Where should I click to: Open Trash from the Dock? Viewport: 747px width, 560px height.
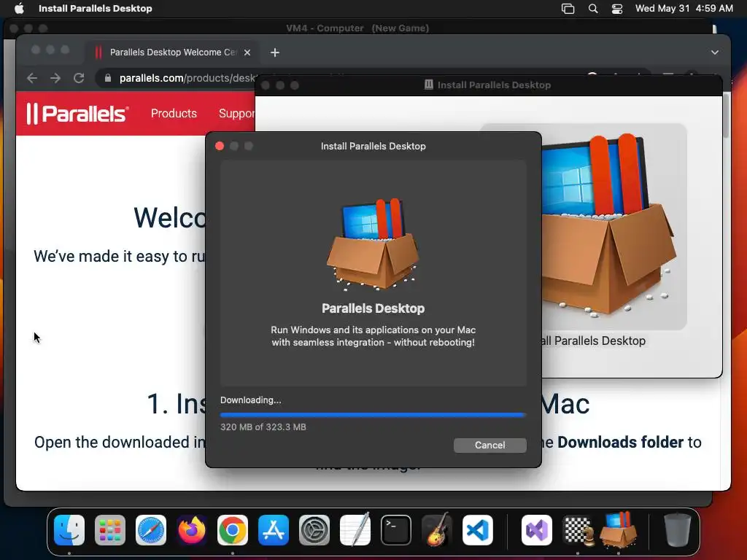[678, 530]
